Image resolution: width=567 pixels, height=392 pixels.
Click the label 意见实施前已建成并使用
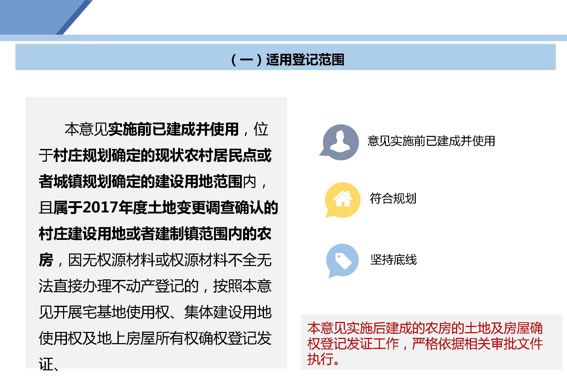[x=431, y=141]
